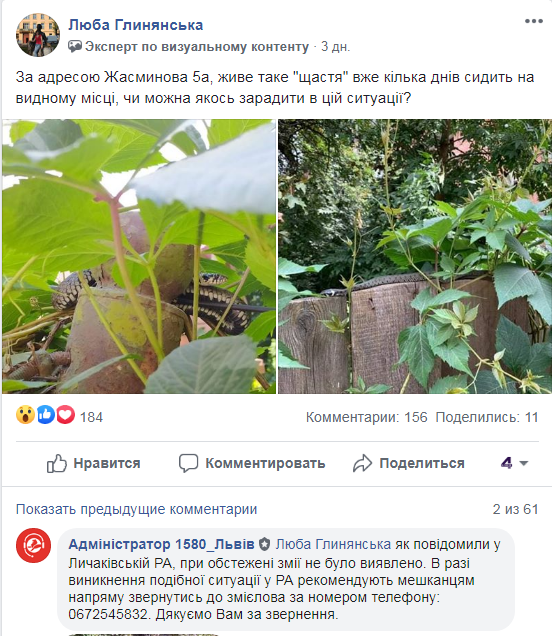Screen dimensions: 552x636
Task: View Поделились: 11 shares list
Action: [x=487, y=417]
